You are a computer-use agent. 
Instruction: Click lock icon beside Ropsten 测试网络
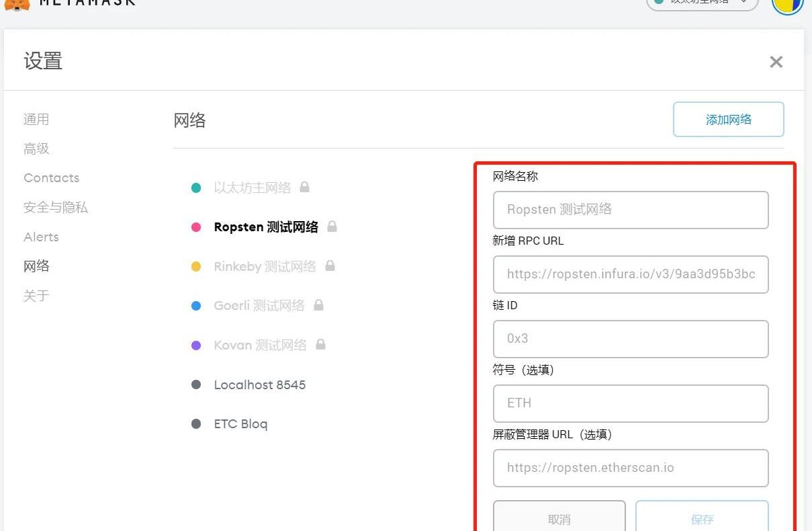[332, 227]
